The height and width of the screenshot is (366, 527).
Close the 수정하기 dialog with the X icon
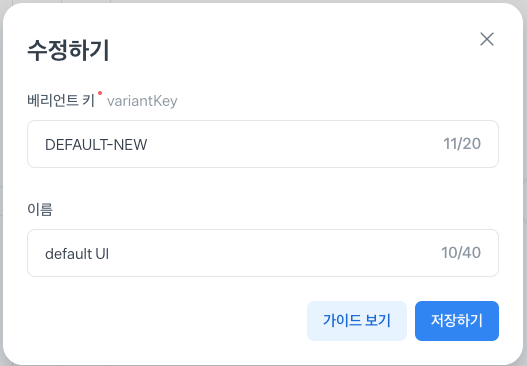pos(487,39)
